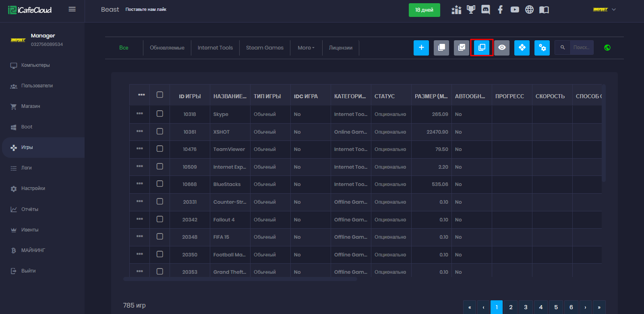Click the iCafeCloud logo
Viewport: 644px width, 314px height.
(30, 10)
